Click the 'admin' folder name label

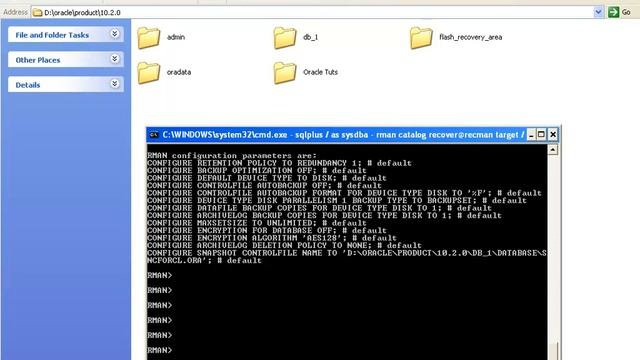tap(176, 37)
